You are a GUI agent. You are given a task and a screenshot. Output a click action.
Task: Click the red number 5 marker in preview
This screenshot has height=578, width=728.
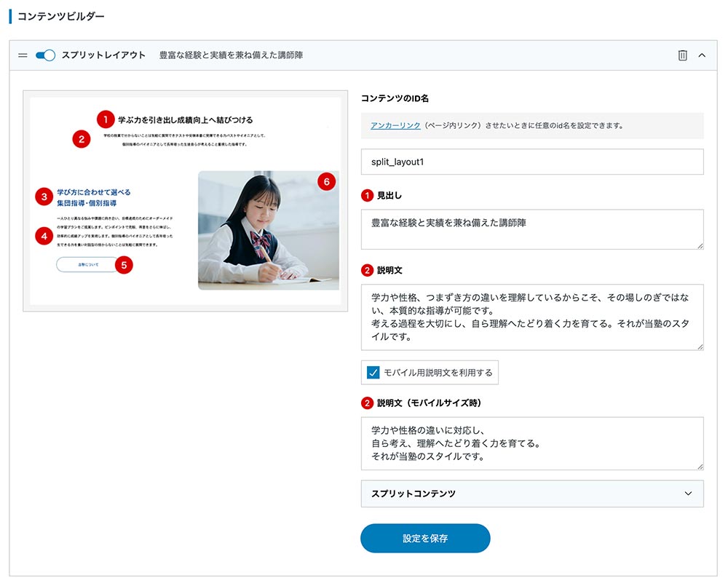(124, 265)
